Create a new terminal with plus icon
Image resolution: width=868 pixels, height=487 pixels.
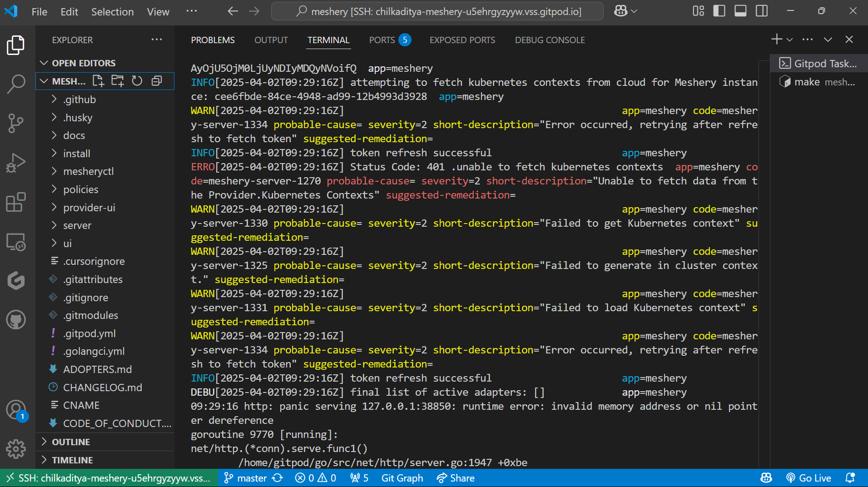[777, 40]
